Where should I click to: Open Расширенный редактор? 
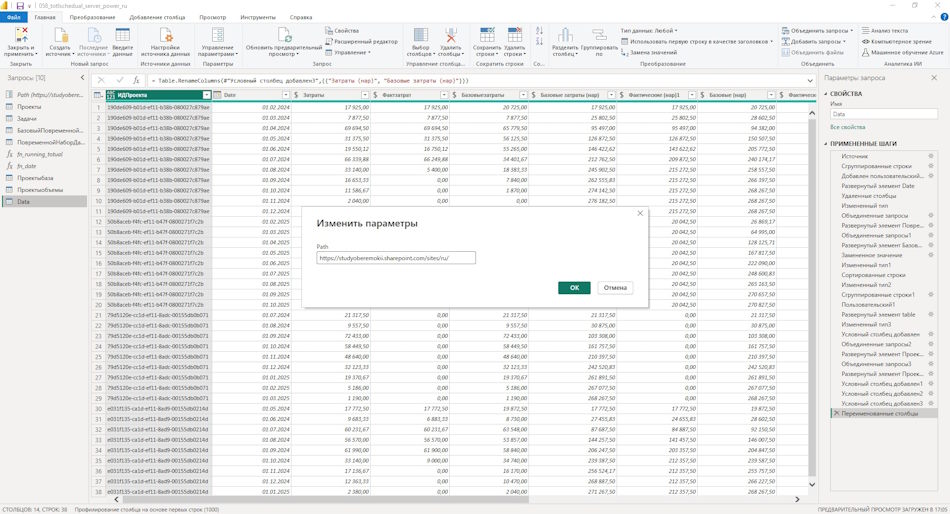click(x=362, y=41)
